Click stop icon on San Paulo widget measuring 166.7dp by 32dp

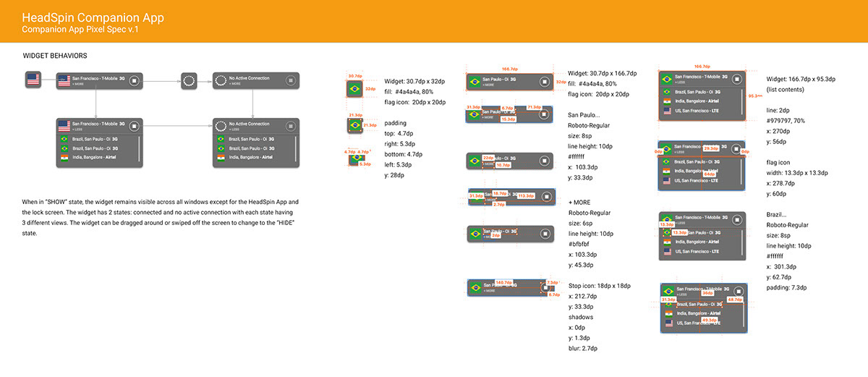click(x=543, y=82)
